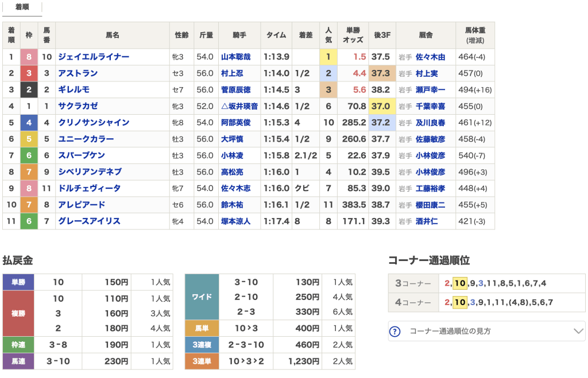Open jockey 小林凌 profile
588x378 pixels.
tap(232, 155)
